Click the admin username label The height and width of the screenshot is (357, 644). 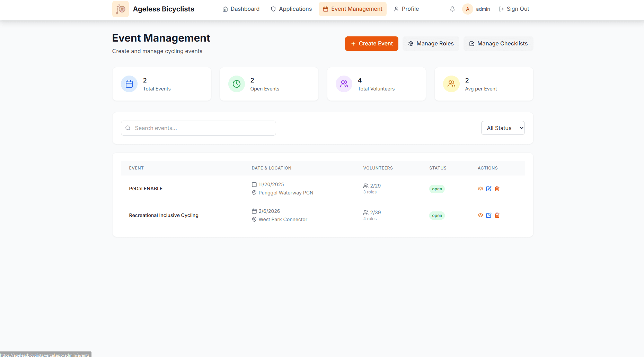[x=483, y=9]
